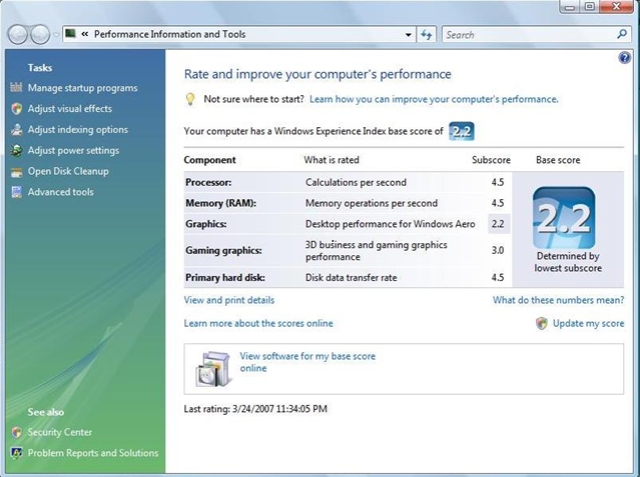Screen dimensions: 640x477
Task: Click the Gaming graphics subscore 3.0
Action: coord(498,250)
